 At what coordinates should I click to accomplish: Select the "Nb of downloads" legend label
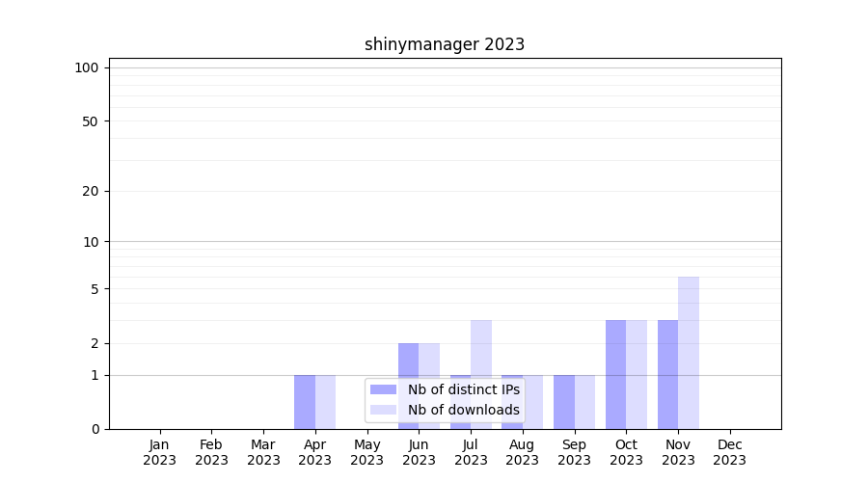pos(463,410)
